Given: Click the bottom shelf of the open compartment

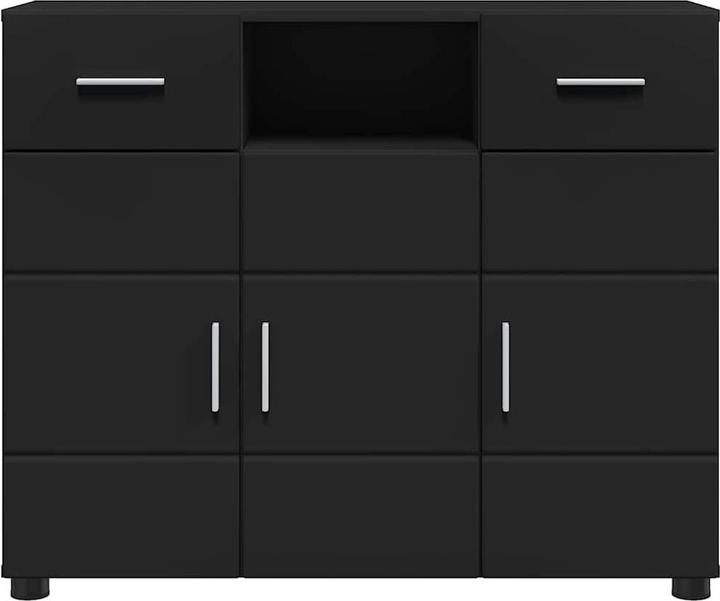Looking at the screenshot, I should pos(361,143).
